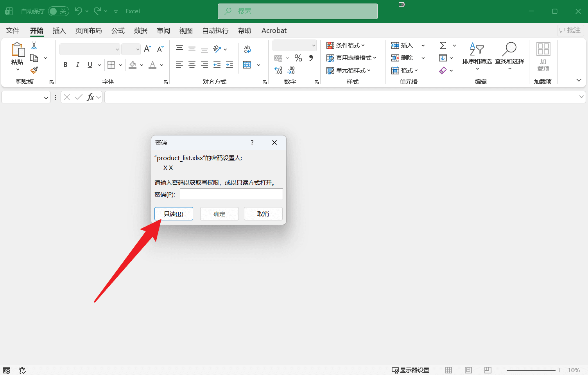588x375 pixels.
Task: Open the Acrobat ribbon tab
Action: pyautogui.click(x=274, y=31)
